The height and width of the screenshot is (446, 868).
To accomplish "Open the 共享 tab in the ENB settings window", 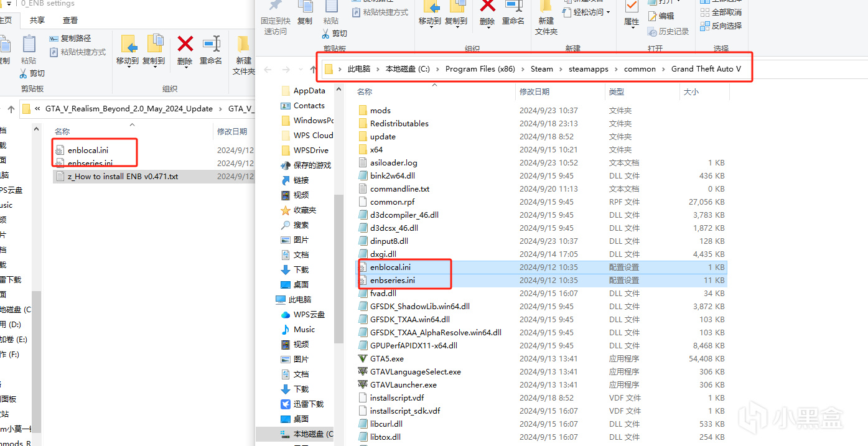I will tap(37, 21).
